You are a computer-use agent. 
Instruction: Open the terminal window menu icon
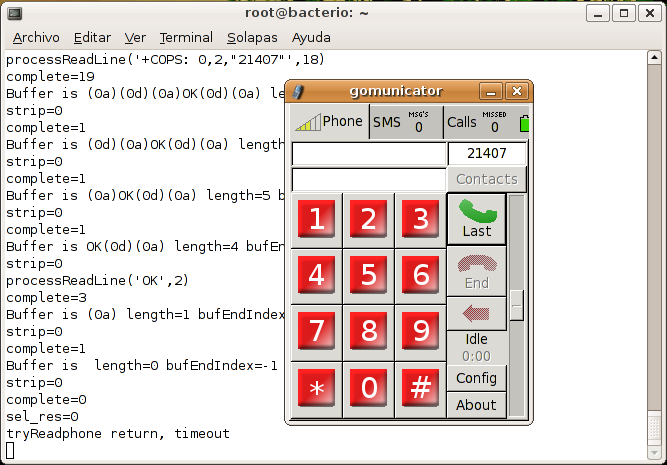click(x=15, y=14)
